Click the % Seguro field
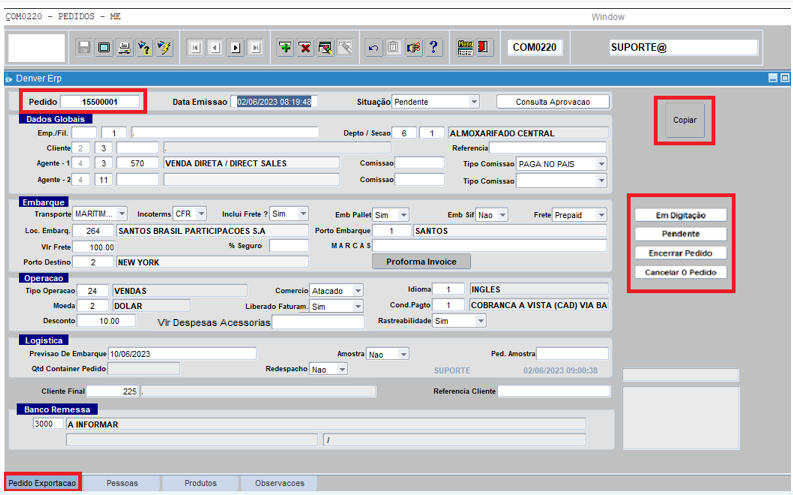Screen dimensions: 793x495 pyautogui.click(x=289, y=246)
